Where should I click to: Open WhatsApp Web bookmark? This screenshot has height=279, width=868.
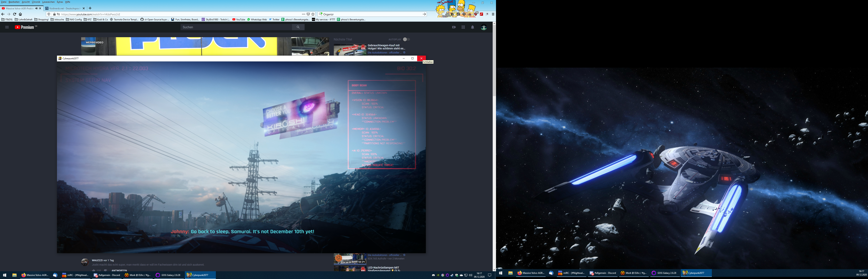point(257,20)
